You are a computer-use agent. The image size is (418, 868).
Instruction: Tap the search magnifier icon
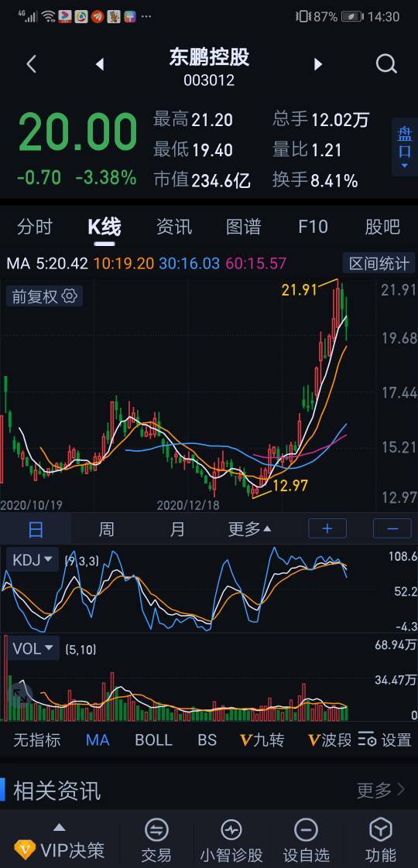coord(386,64)
